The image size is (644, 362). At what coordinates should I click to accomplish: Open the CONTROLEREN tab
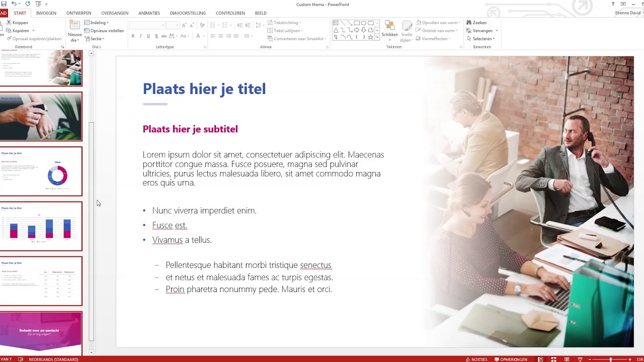(230, 13)
